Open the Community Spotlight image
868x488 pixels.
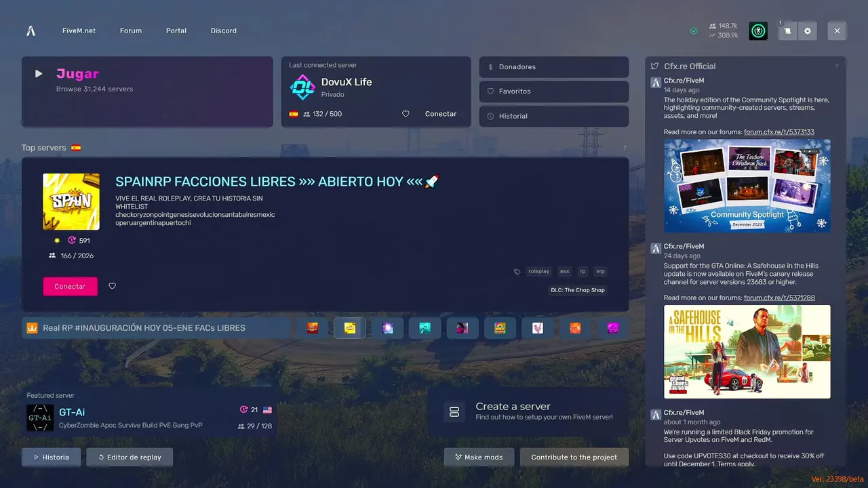point(747,186)
